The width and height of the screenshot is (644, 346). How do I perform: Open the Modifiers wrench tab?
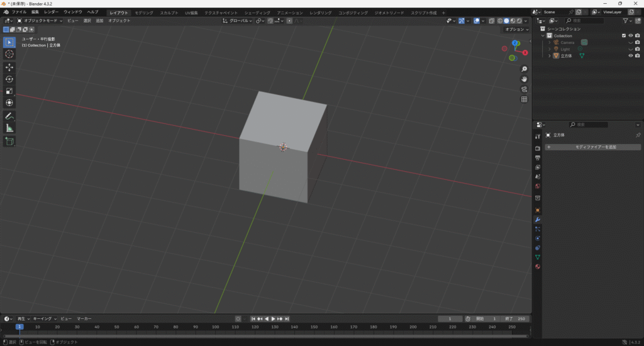[537, 220]
